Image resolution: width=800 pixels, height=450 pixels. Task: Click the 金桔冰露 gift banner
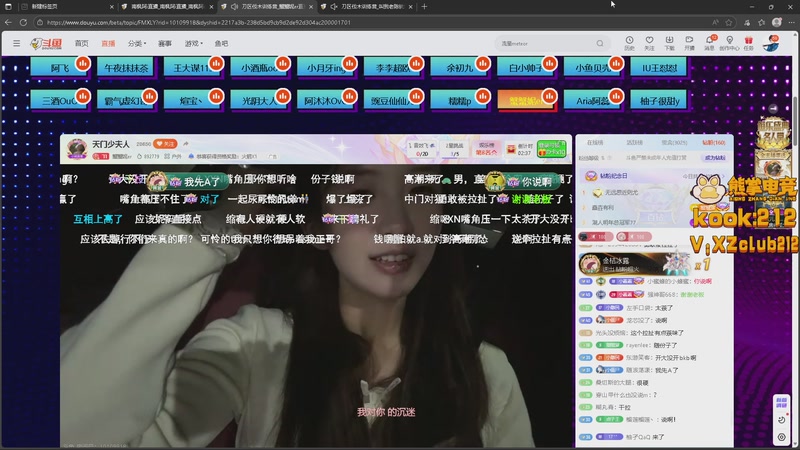[633, 264]
